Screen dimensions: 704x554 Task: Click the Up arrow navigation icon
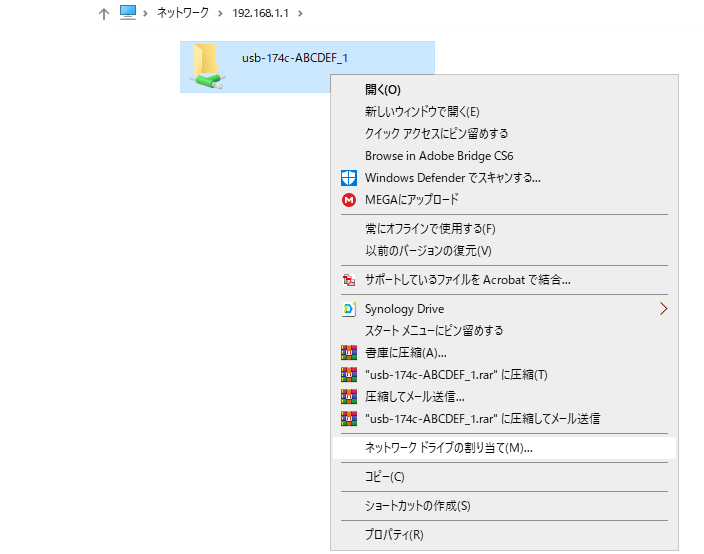(104, 14)
